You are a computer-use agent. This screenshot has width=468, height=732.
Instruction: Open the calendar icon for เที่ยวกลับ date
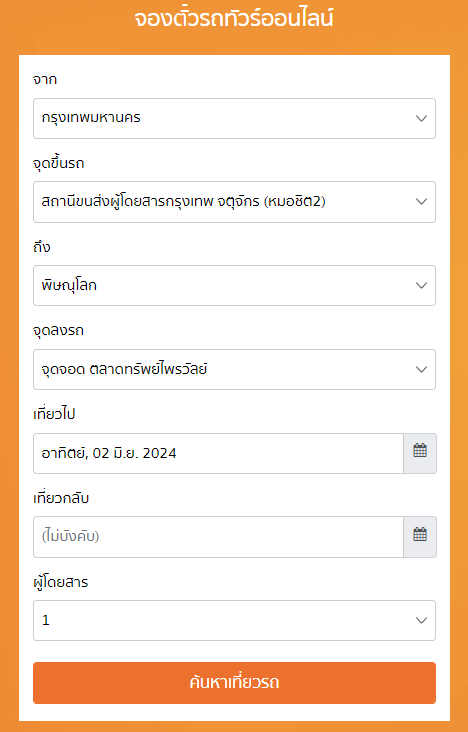click(420, 537)
